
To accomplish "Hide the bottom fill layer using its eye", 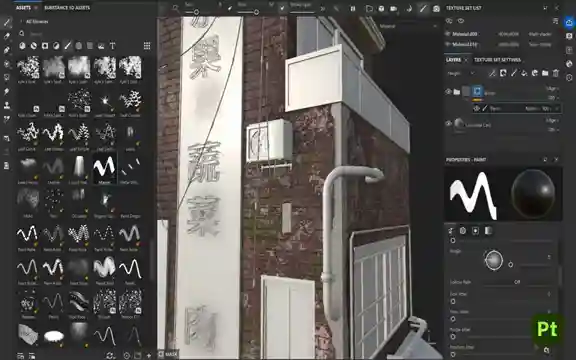I will coord(448,124).
